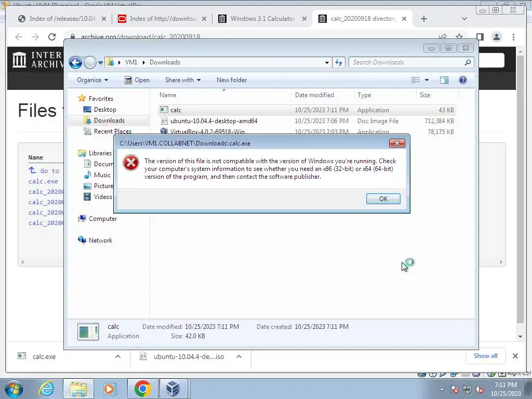The image size is (532, 399).
Task: Select Recent Places in navigation pane
Action: 112,131
